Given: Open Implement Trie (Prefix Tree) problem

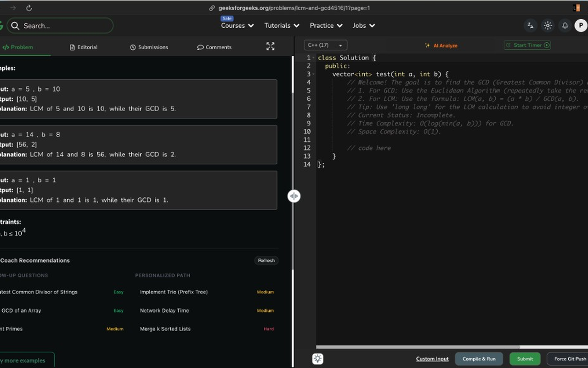Looking at the screenshot, I should [174, 292].
